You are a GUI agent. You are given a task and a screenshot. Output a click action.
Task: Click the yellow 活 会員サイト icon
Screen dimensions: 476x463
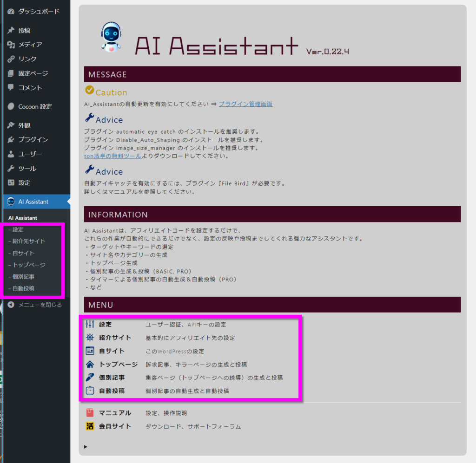[90, 426]
